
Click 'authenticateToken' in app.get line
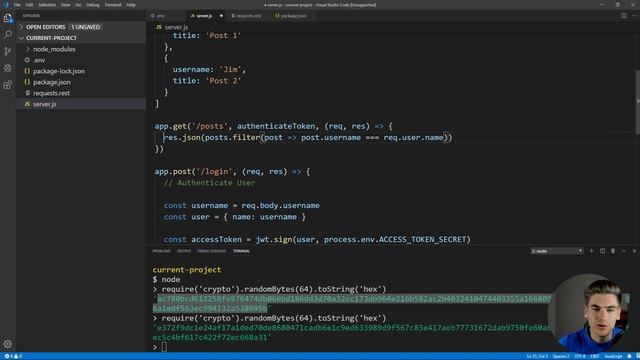(276, 126)
